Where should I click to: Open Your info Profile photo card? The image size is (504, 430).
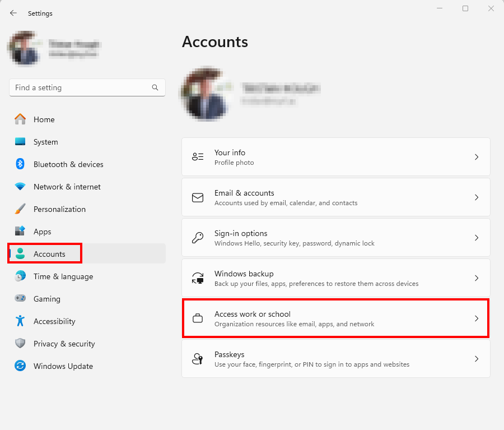coord(336,157)
